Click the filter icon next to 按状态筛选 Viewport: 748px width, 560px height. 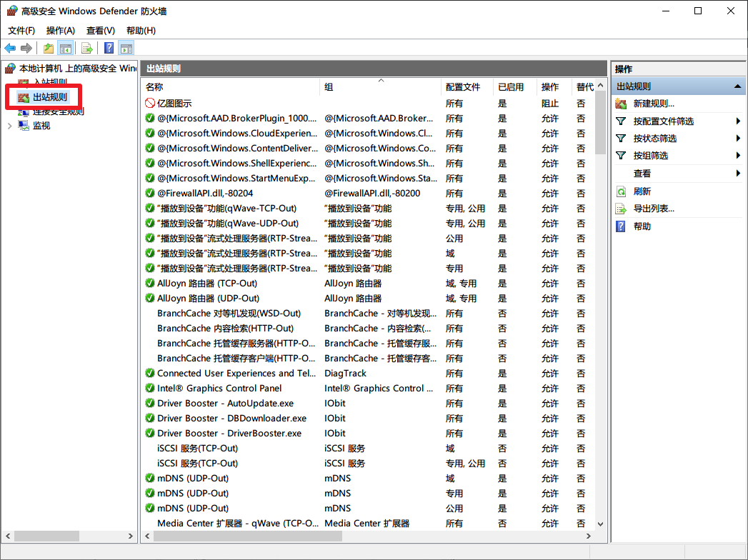pos(621,139)
